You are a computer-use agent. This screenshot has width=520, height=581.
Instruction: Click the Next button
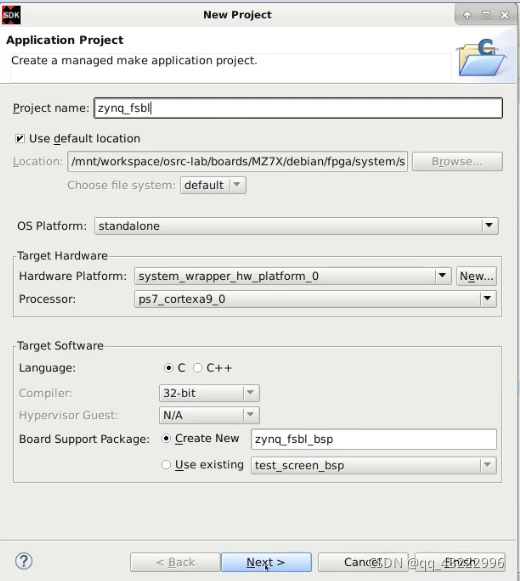(266, 562)
